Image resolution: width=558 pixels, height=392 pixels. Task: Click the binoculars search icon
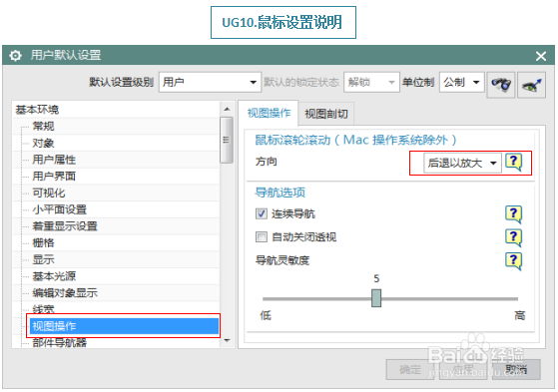[501, 85]
